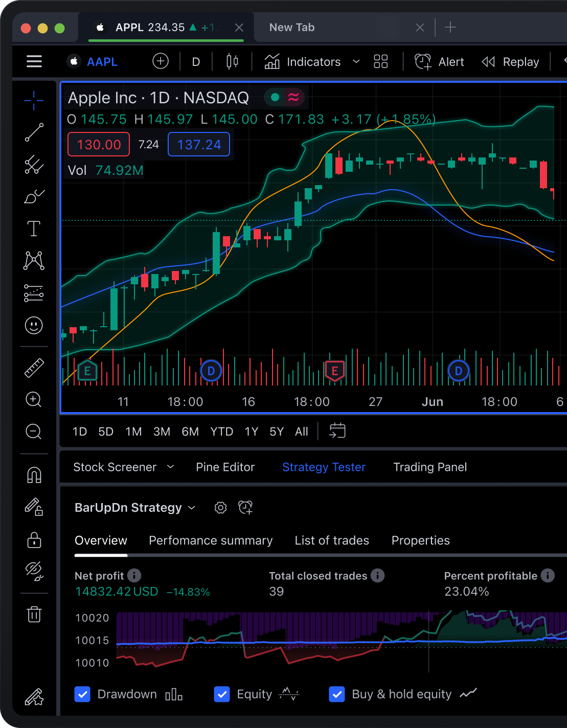Click the zoom out tool
Image resolution: width=567 pixels, height=728 pixels.
coord(34,432)
